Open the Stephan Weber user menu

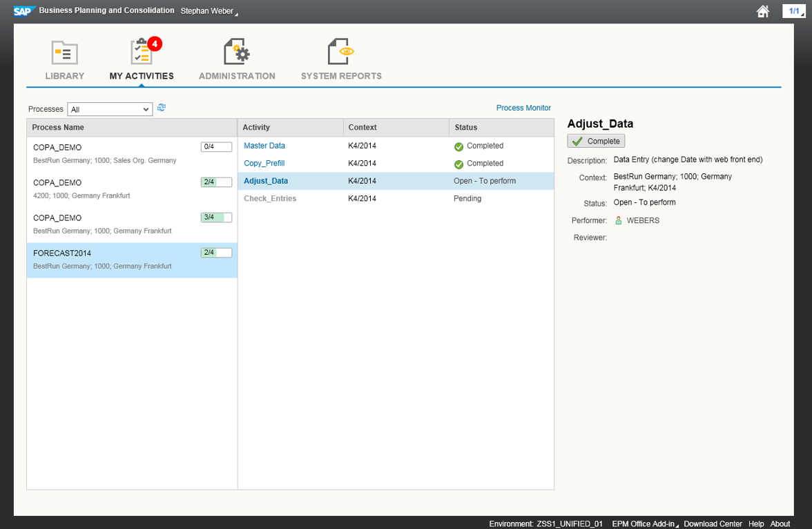209,11
